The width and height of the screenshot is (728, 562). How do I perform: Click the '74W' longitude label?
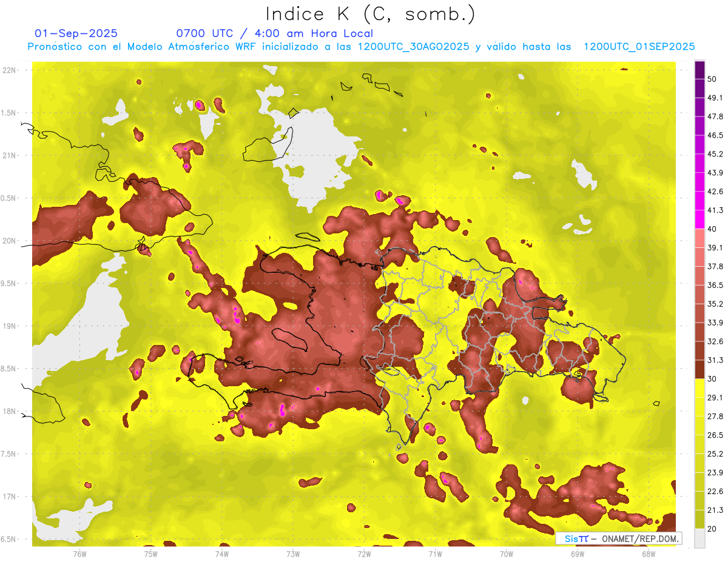coord(221,554)
